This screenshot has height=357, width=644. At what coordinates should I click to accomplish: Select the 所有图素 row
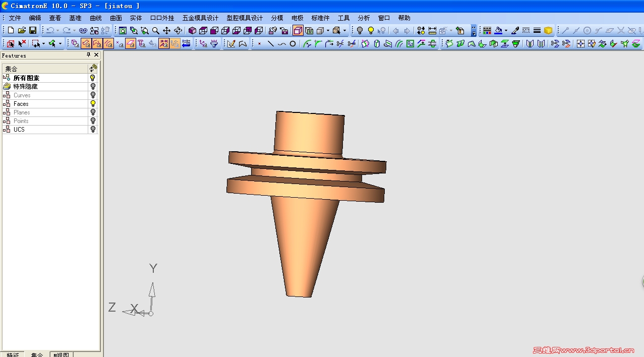click(45, 78)
